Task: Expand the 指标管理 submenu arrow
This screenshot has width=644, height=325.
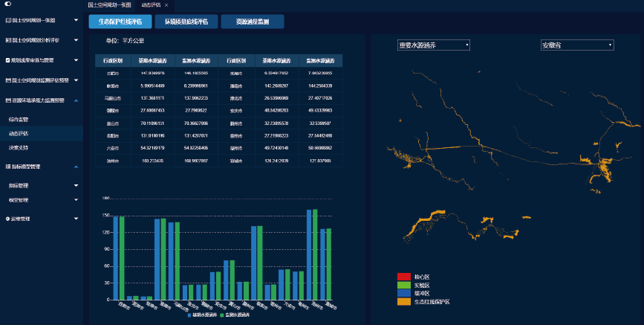Action: click(x=76, y=186)
